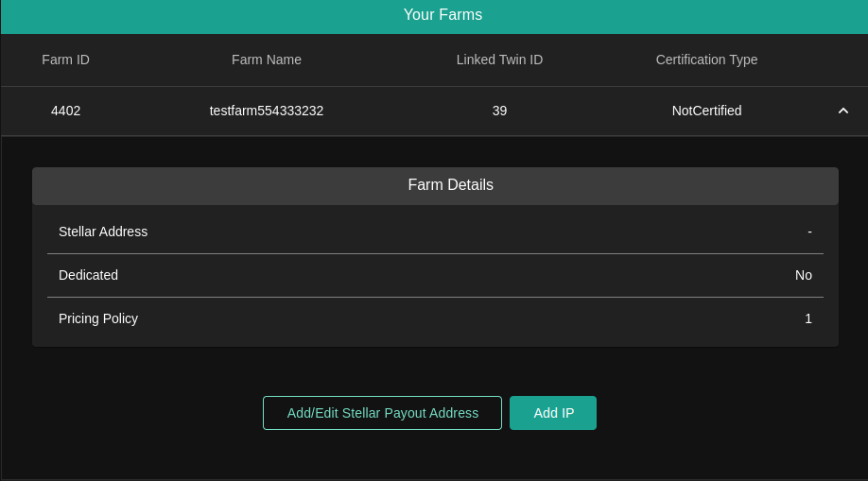Click the Farm Name column header
The width and height of the screenshot is (868, 481).
click(267, 60)
